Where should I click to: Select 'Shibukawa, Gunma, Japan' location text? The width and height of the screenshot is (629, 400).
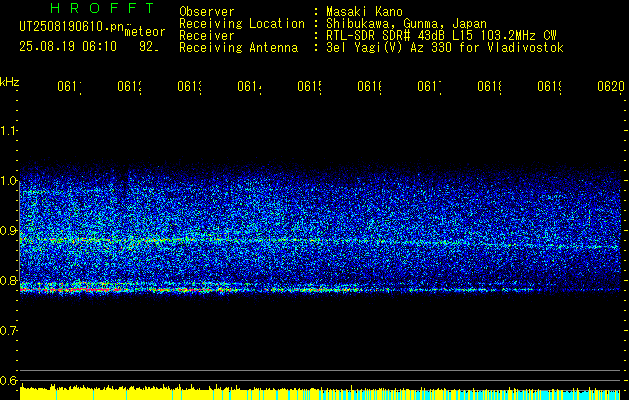click(406, 24)
